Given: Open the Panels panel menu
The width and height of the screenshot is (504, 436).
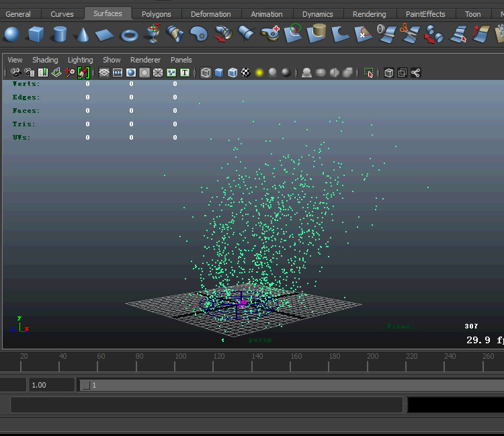Looking at the screenshot, I should [181, 60].
